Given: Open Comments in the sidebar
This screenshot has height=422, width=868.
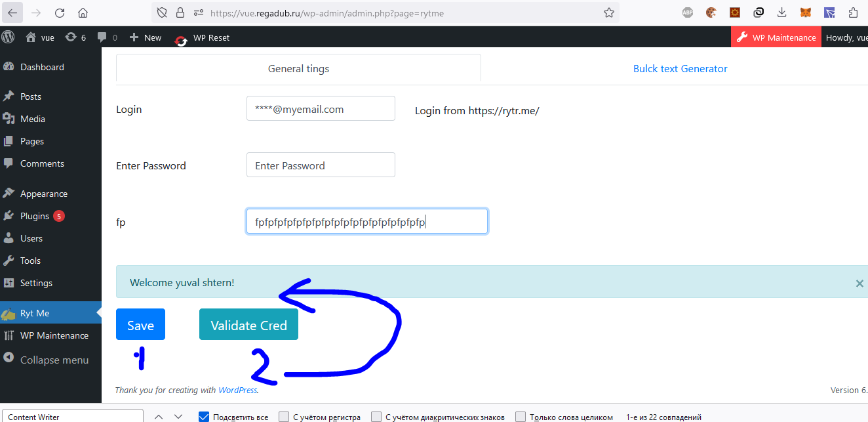Looking at the screenshot, I should coord(42,163).
